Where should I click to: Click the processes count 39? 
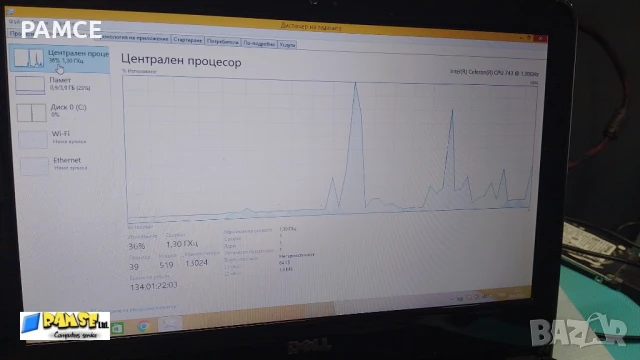(134, 267)
